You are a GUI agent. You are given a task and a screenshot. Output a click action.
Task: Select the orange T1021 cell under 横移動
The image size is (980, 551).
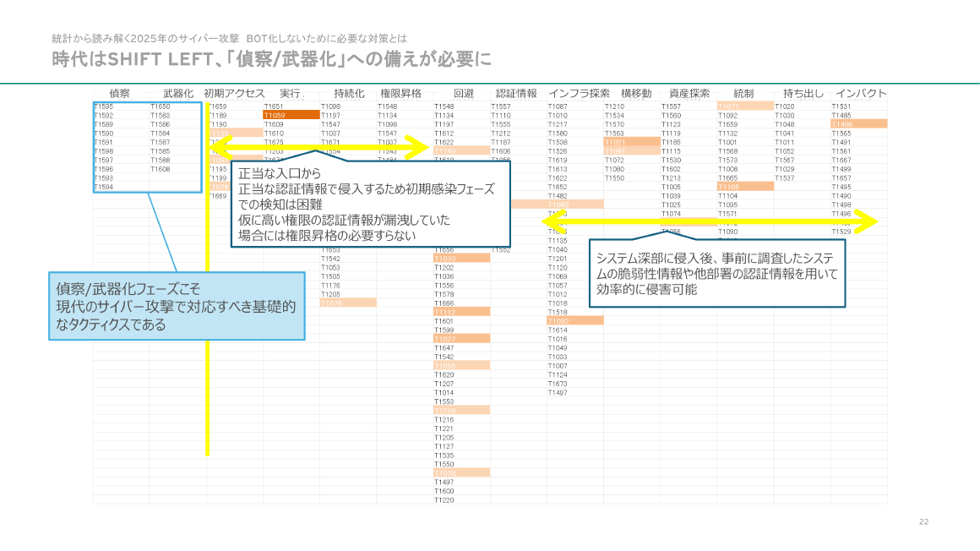click(617, 142)
